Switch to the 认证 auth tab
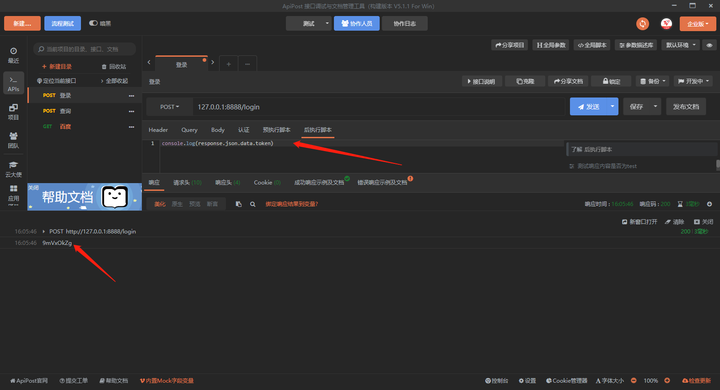Viewport: 720px width, 390px height. (243, 130)
